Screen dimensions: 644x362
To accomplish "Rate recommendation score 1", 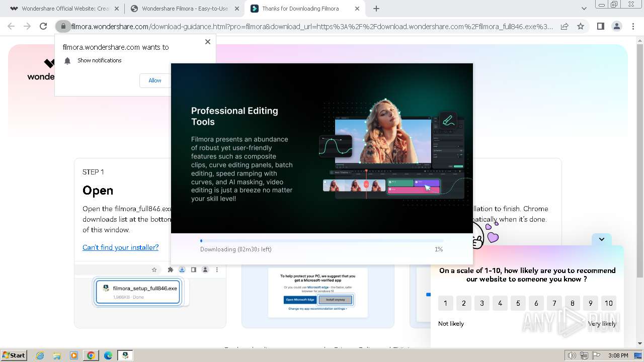I will pos(445,303).
